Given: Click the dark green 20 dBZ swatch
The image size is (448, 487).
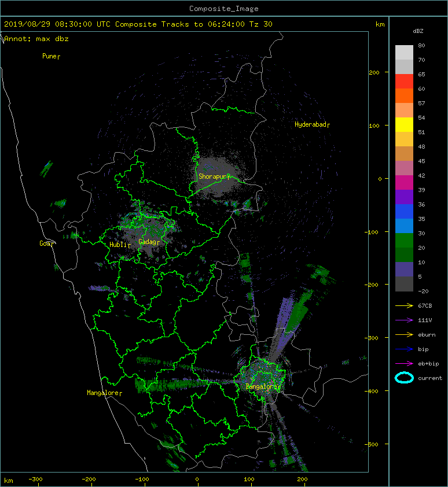Looking at the screenshot, I should 404,254.
